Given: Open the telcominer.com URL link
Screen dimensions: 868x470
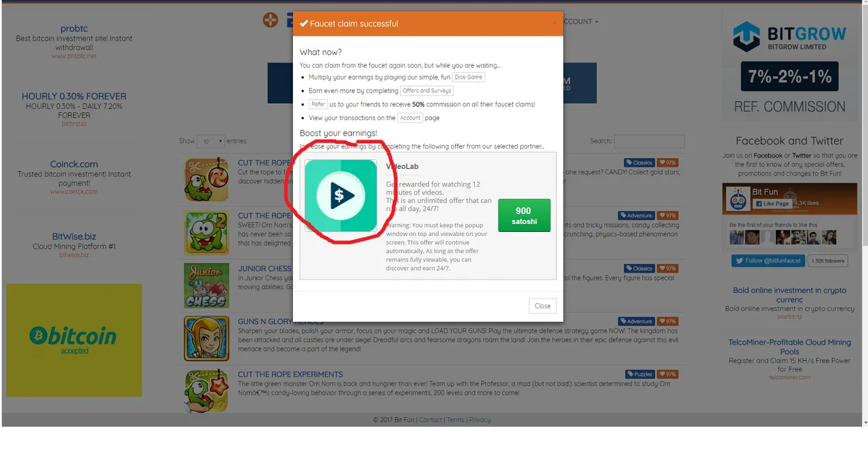Looking at the screenshot, I should (x=789, y=378).
